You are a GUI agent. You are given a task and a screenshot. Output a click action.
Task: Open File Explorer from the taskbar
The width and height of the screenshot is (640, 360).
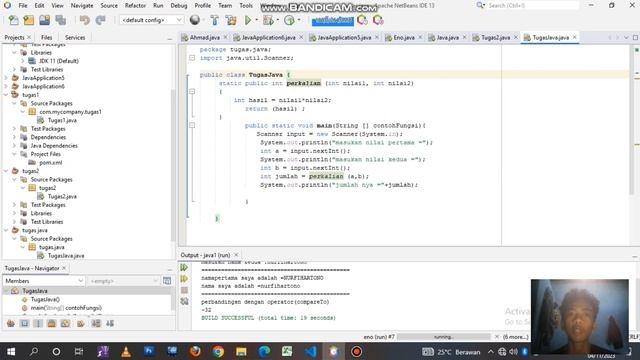(241, 351)
